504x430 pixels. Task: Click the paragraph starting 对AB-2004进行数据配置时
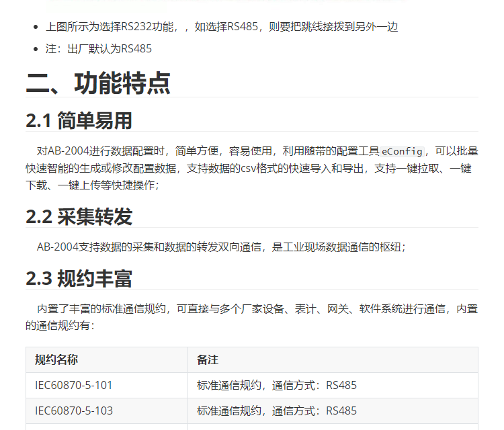[252, 168]
